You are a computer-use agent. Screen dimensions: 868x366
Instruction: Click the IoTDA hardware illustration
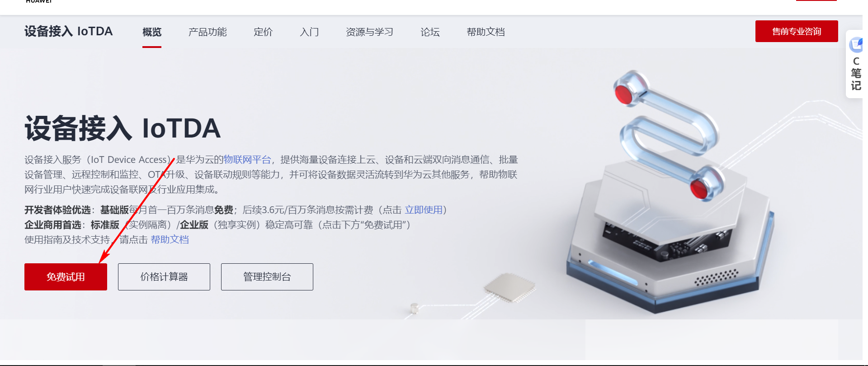(669, 192)
